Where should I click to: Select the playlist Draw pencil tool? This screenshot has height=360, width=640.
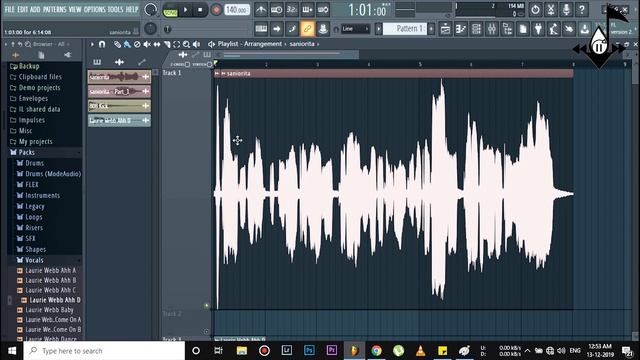[x=118, y=44]
